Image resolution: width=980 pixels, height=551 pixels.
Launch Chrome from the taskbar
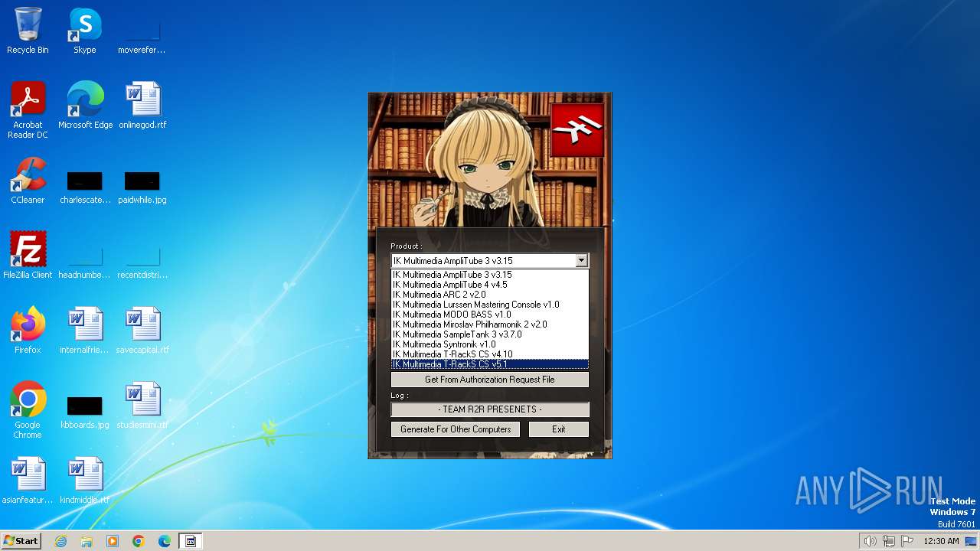click(139, 541)
